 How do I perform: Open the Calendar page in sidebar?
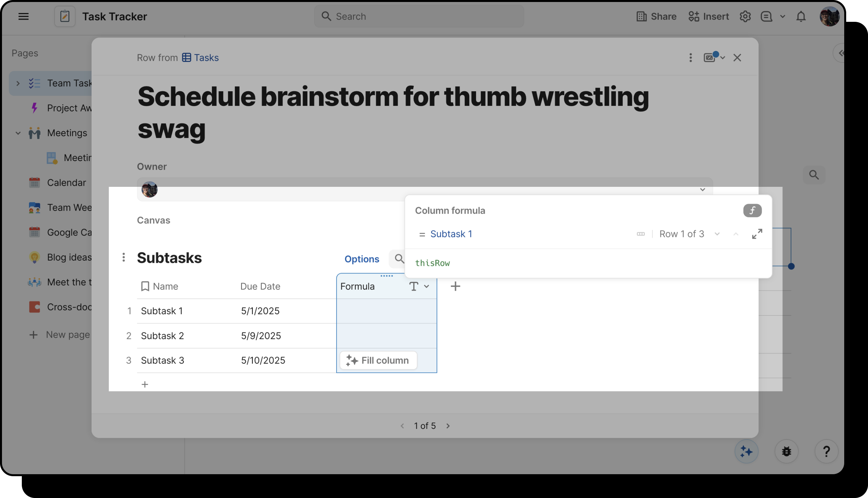(66, 183)
